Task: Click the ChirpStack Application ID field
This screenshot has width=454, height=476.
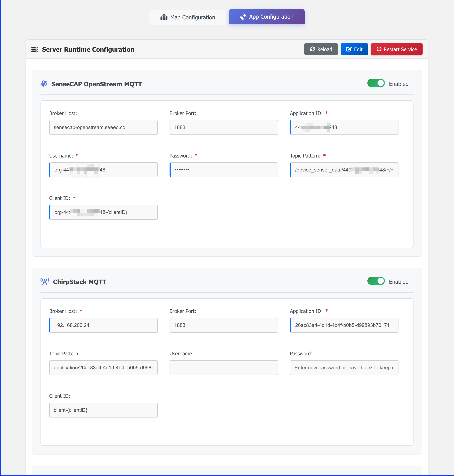Action: tap(344, 325)
